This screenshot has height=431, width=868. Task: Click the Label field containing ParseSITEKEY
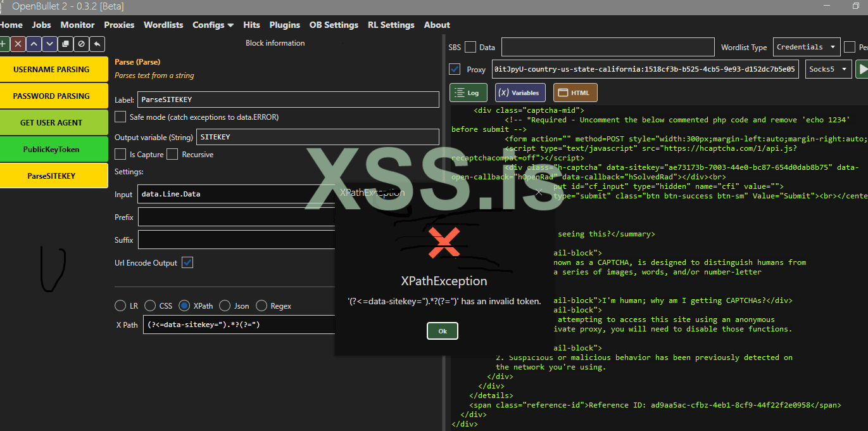288,100
